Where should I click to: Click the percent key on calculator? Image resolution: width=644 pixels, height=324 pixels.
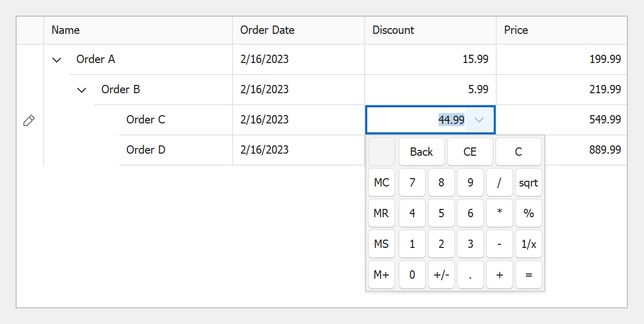tap(529, 214)
